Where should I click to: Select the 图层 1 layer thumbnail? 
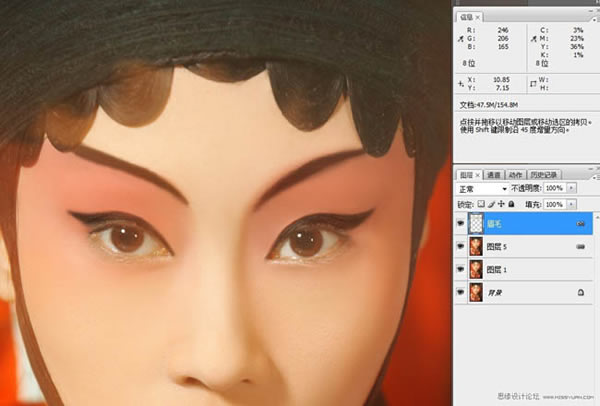[476, 270]
